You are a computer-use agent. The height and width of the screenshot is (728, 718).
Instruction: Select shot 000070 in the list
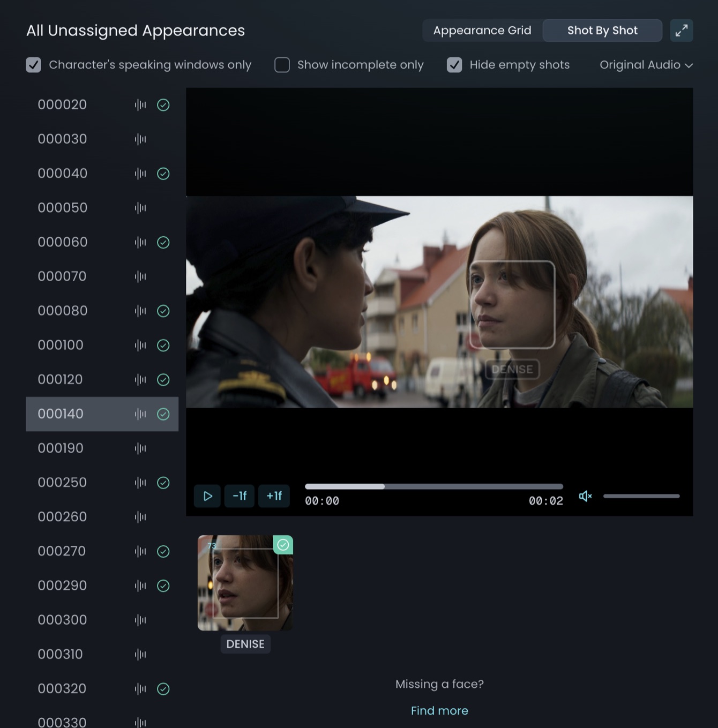point(102,276)
